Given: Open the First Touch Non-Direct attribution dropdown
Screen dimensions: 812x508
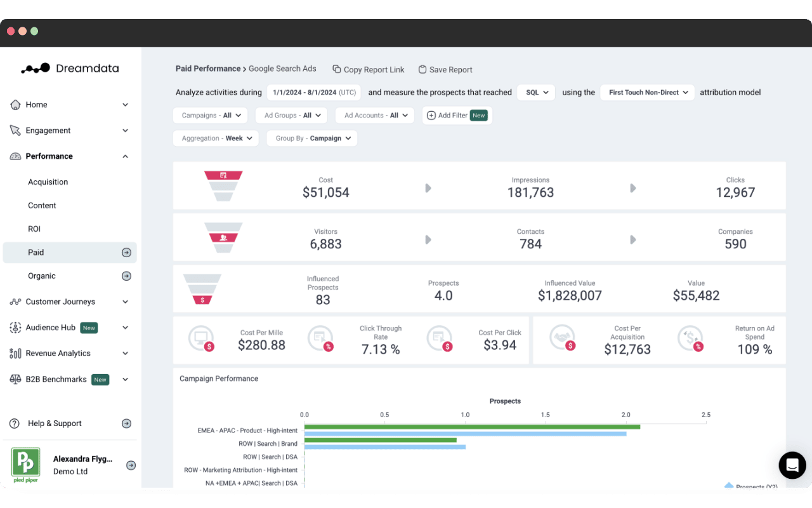Looking at the screenshot, I should point(646,92).
